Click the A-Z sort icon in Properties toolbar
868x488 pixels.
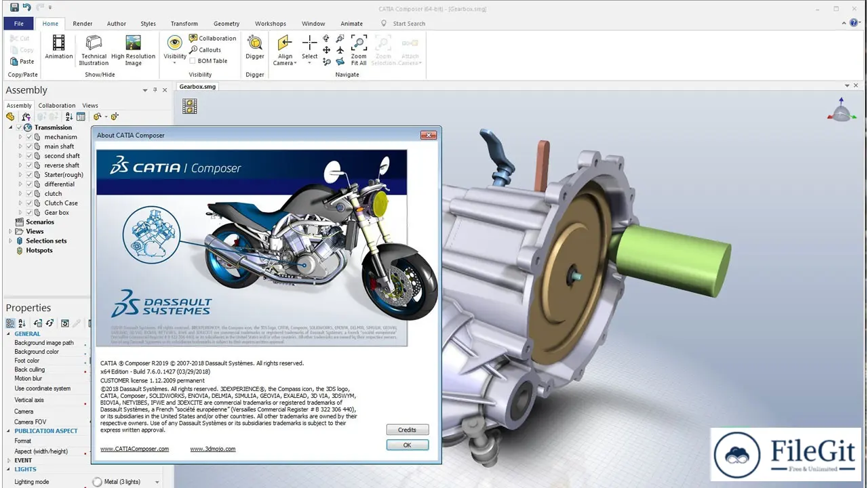pyautogui.click(x=22, y=323)
